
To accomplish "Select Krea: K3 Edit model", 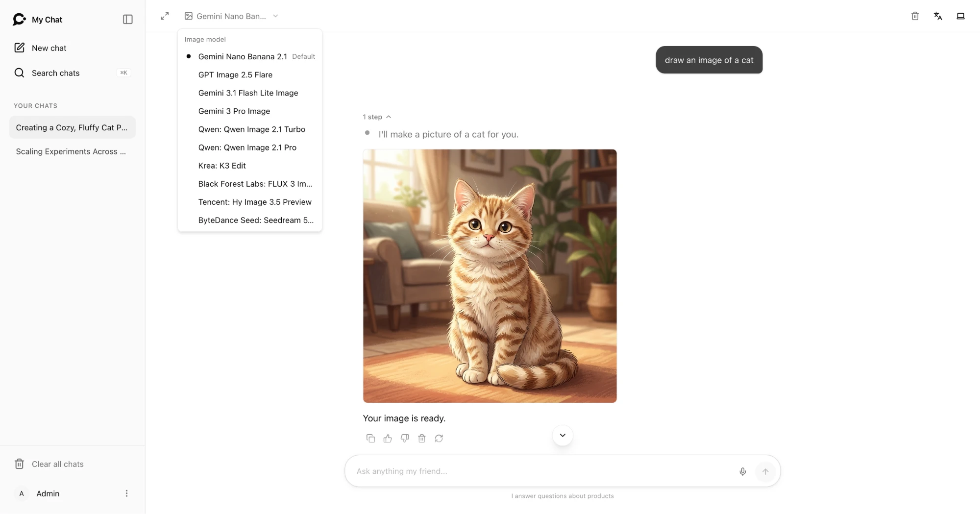I will point(250,166).
